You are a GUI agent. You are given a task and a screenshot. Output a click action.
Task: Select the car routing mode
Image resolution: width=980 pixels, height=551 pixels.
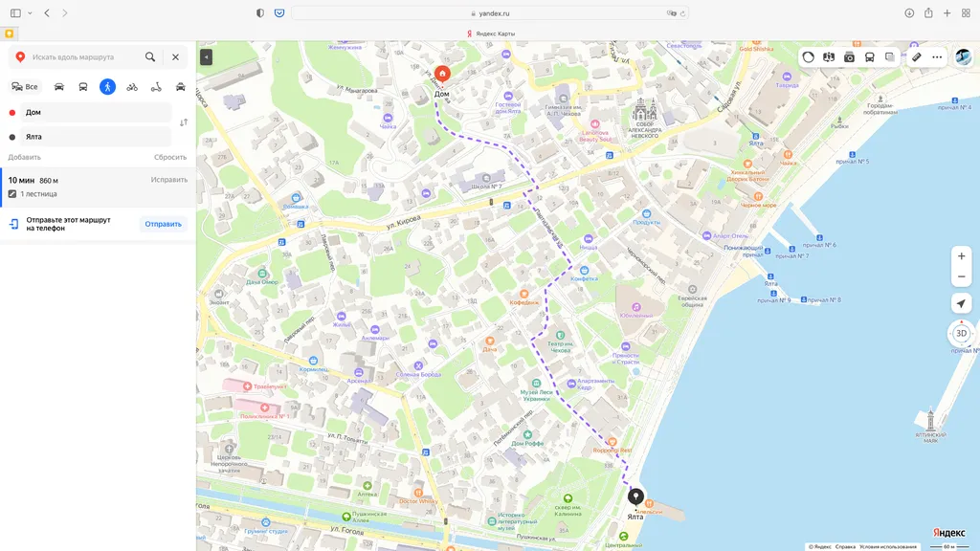(x=58, y=86)
